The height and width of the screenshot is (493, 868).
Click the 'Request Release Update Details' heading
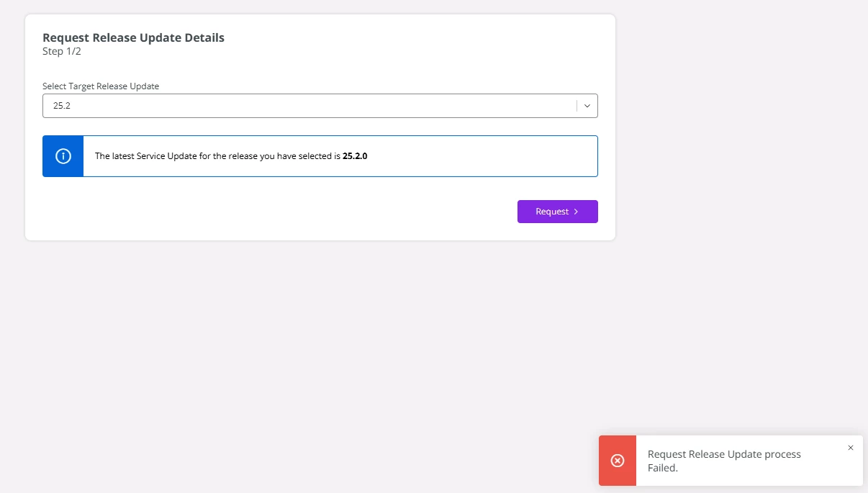pos(133,37)
